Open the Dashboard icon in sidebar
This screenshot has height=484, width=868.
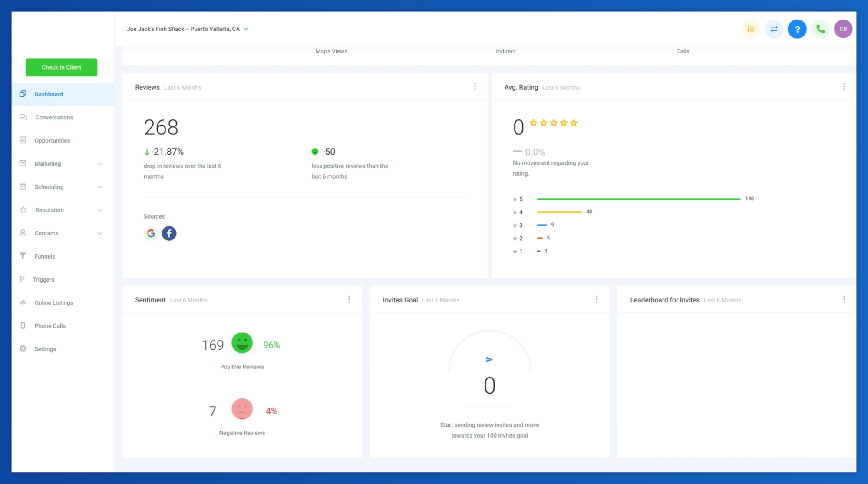pos(23,94)
